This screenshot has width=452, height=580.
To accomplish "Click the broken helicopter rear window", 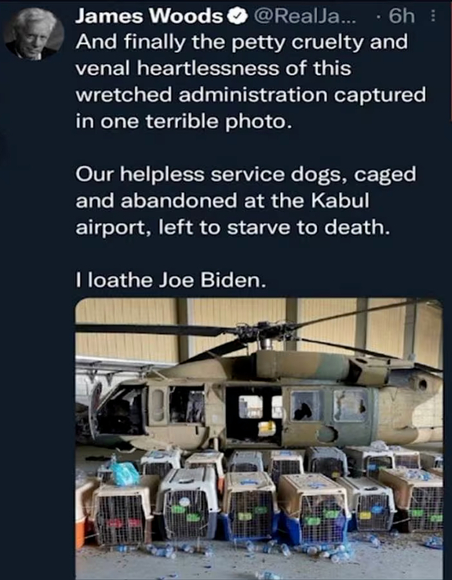I will pyautogui.click(x=350, y=405).
